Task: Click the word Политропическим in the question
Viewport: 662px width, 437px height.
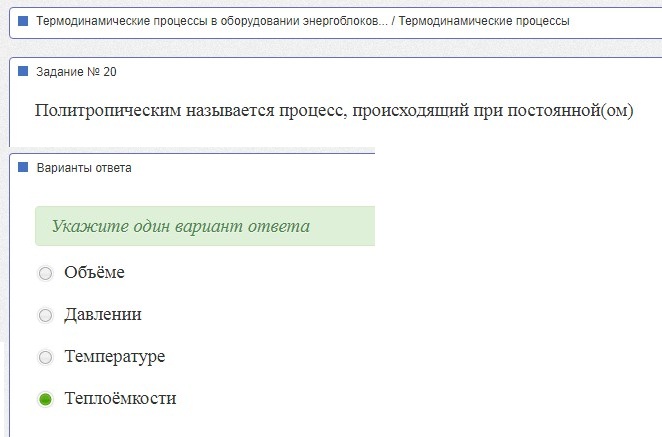Action: (x=108, y=111)
